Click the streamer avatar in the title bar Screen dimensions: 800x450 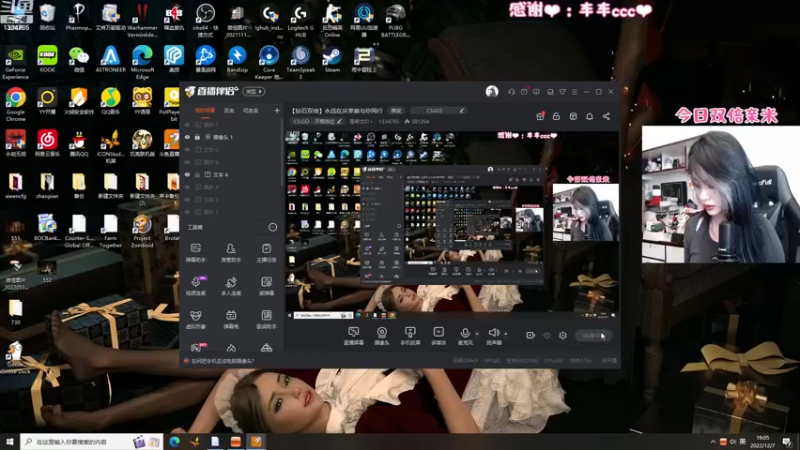click(x=492, y=91)
